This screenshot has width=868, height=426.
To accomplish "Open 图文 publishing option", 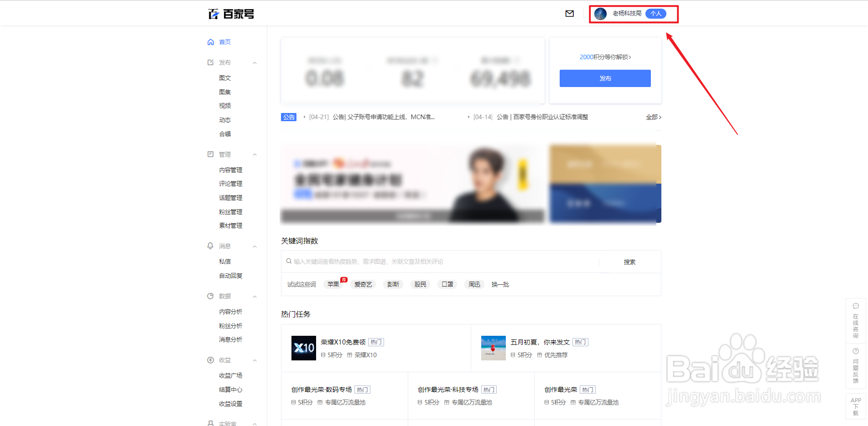I will pyautogui.click(x=225, y=78).
